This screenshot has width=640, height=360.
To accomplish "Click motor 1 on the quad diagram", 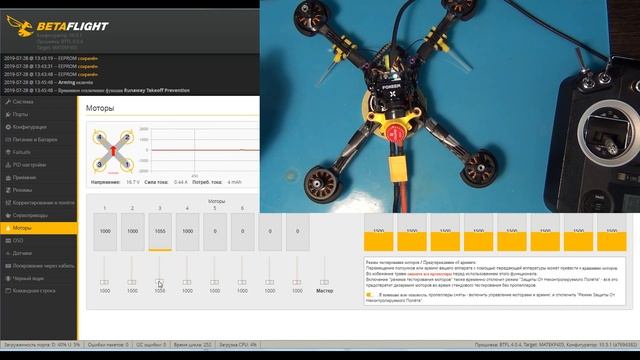I will coord(127,164).
